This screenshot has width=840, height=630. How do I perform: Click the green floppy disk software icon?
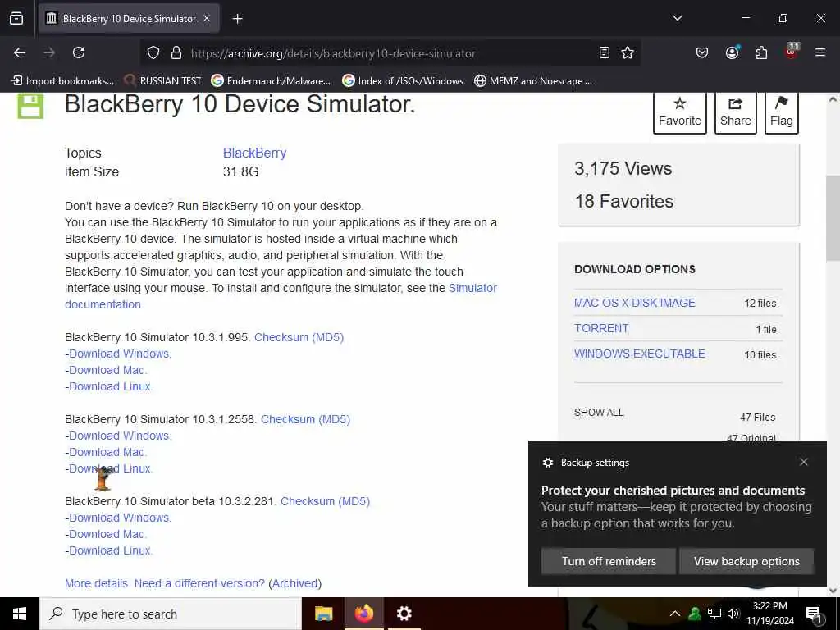tap(30, 106)
